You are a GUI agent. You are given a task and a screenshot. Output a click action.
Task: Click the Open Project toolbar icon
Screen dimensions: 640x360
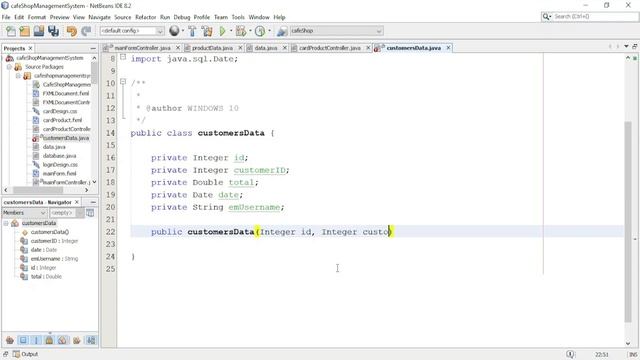click(39, 31)
